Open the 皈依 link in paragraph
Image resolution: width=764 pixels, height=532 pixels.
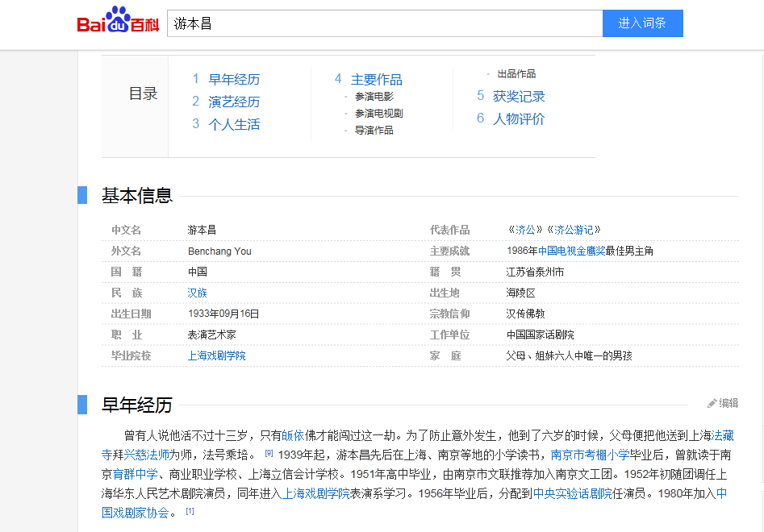click(x=293, y=435)
